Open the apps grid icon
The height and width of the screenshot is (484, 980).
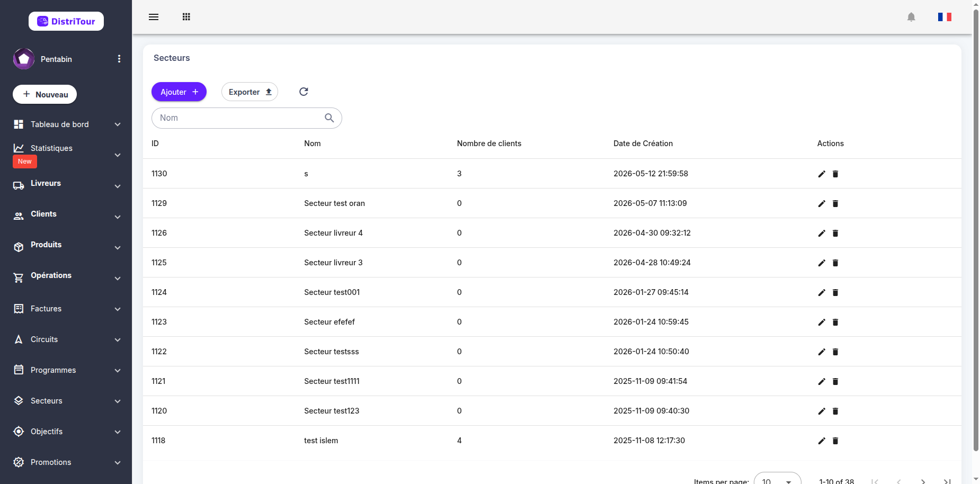click(186, 17)
